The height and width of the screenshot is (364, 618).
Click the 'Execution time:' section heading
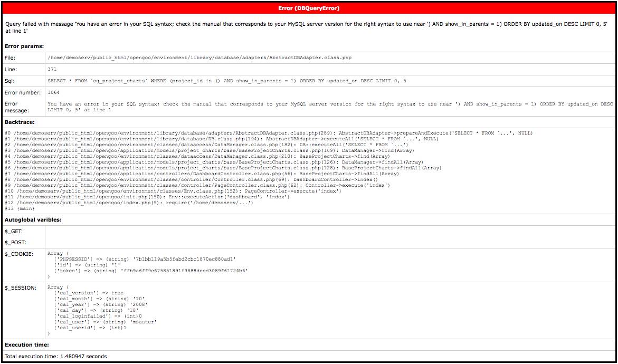click(x=27, y=345)
